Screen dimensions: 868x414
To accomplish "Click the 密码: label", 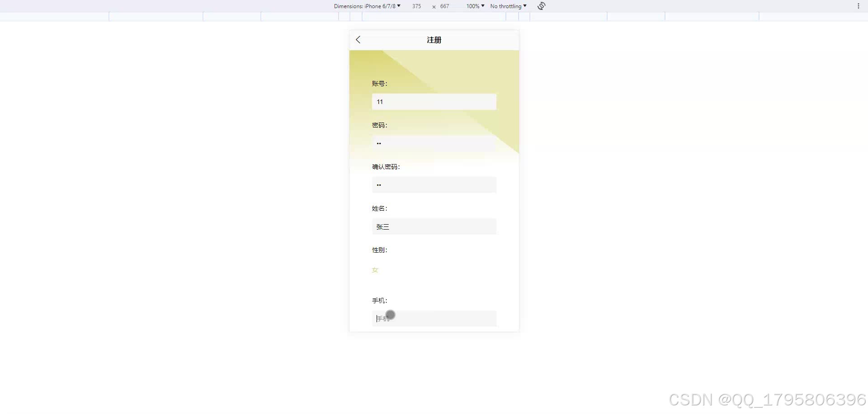I will point(380,125).
